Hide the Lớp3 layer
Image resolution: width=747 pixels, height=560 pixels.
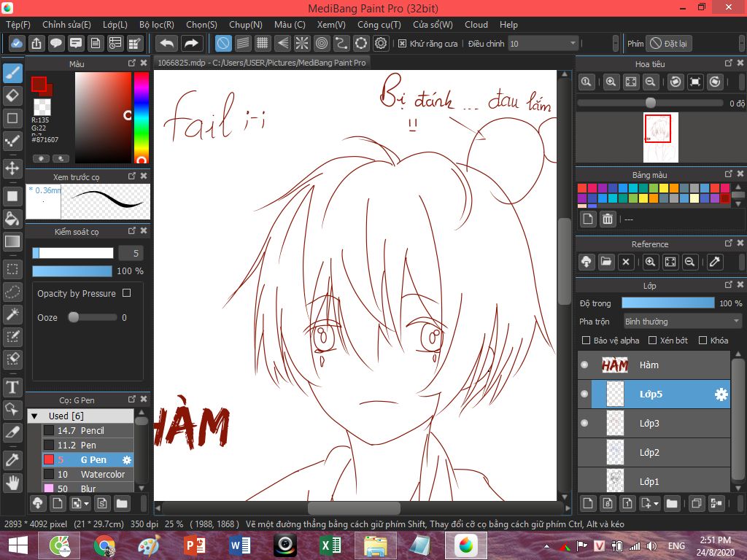click(584, 423)
